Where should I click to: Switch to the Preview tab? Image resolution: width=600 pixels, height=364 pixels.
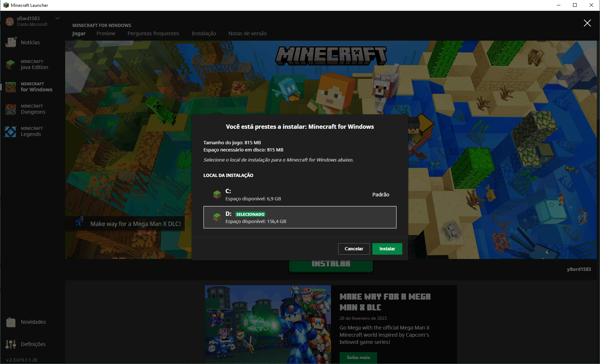tap(106, 33)
